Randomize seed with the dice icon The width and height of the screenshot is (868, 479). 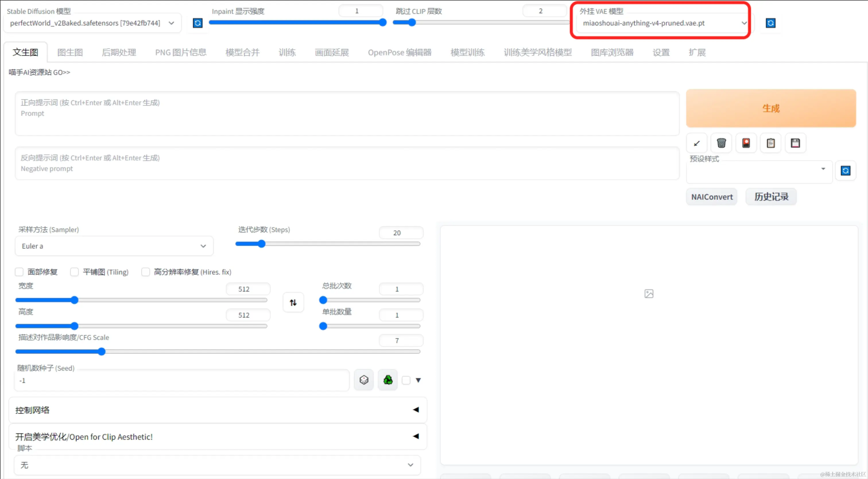(364, 380)
